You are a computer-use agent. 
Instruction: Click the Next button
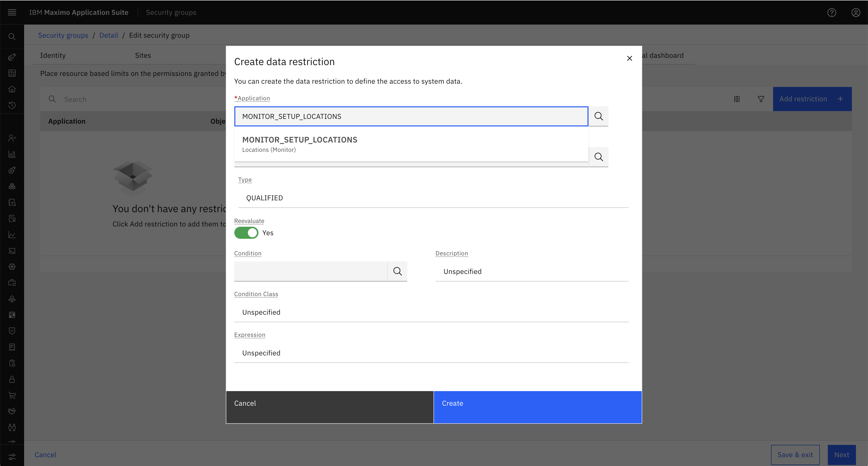pos(841,455)
